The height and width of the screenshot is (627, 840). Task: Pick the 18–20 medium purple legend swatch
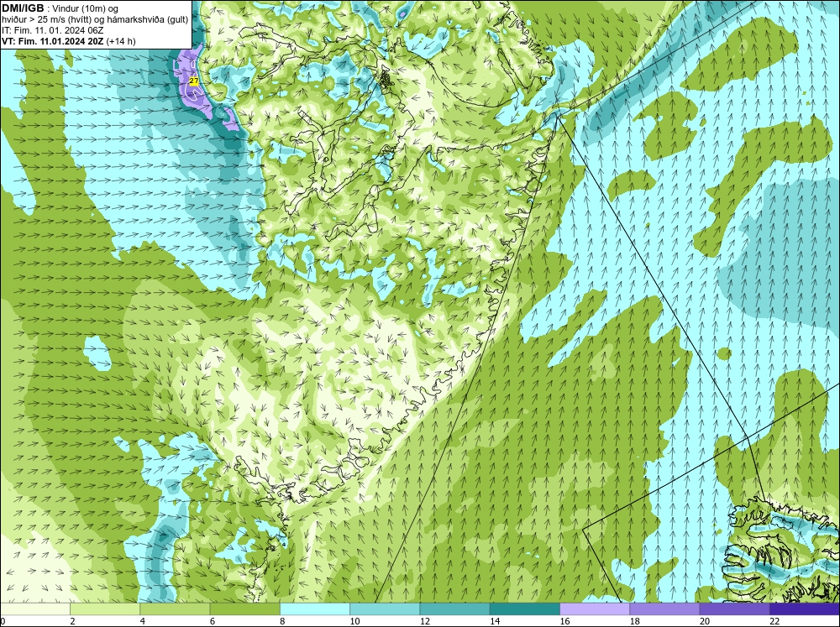click(664, 609)
